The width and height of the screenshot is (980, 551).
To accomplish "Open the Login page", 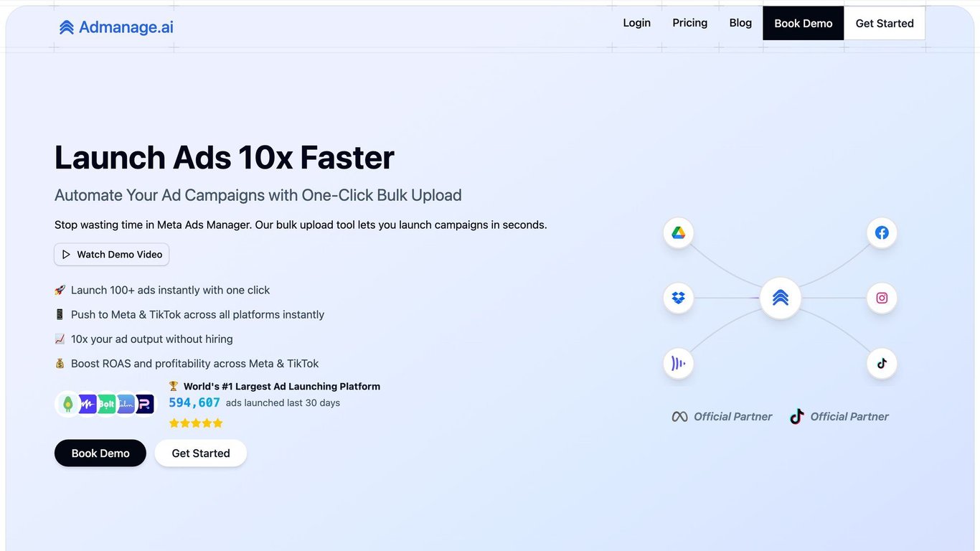I will pyautogui.click(x=636, y=23).
